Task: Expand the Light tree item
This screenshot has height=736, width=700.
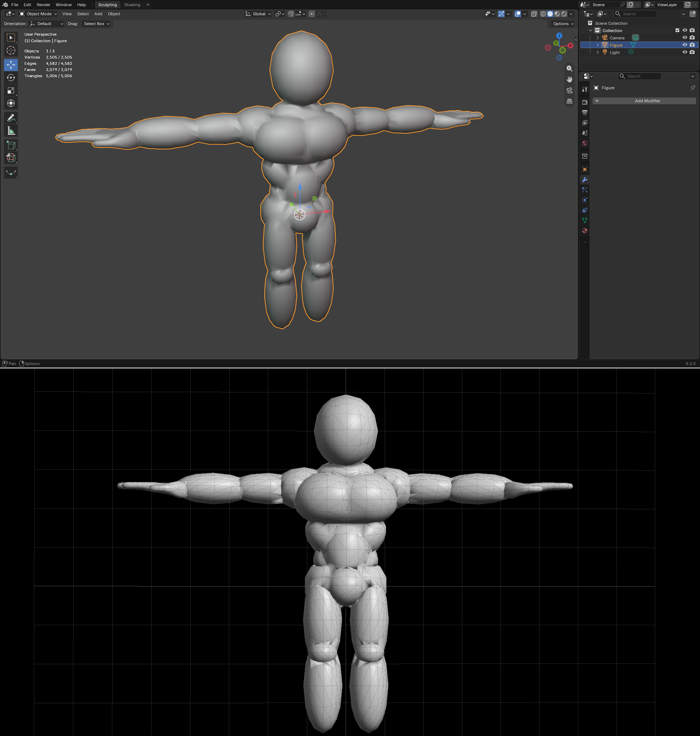Action: coord(598,52)
